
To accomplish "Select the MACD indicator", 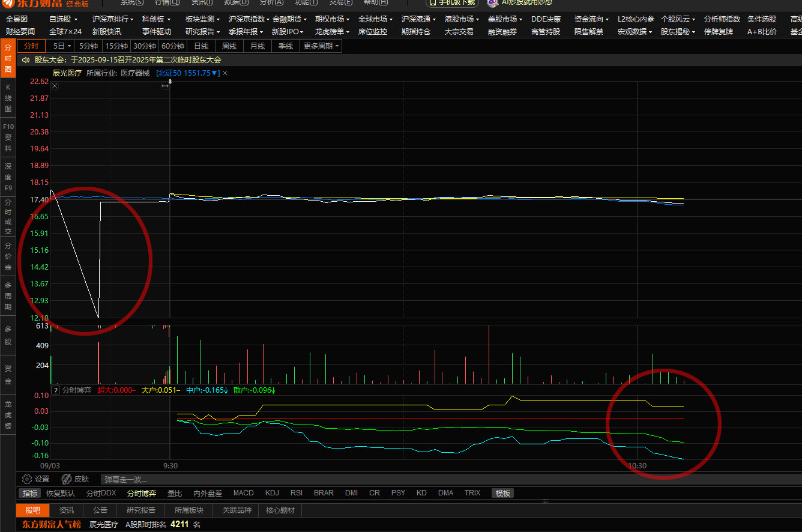I will click(x=243, y=493).
